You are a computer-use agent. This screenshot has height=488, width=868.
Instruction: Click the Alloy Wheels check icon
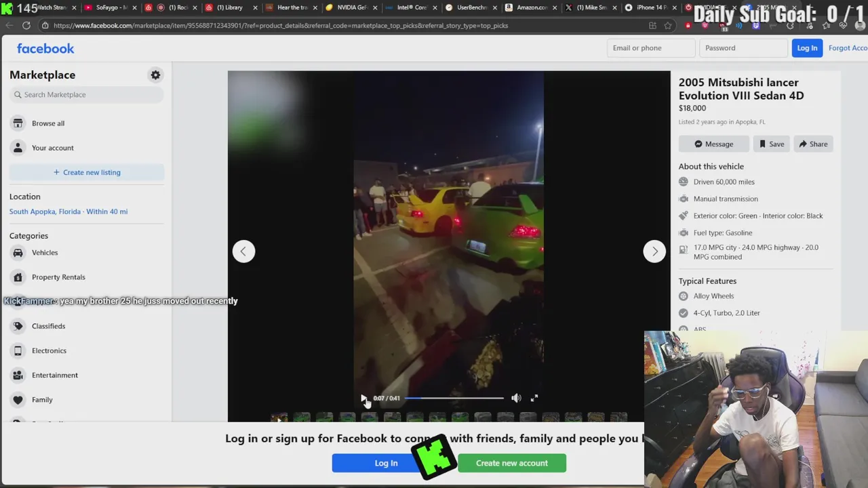pyautogui.click(x=684, y=296)
